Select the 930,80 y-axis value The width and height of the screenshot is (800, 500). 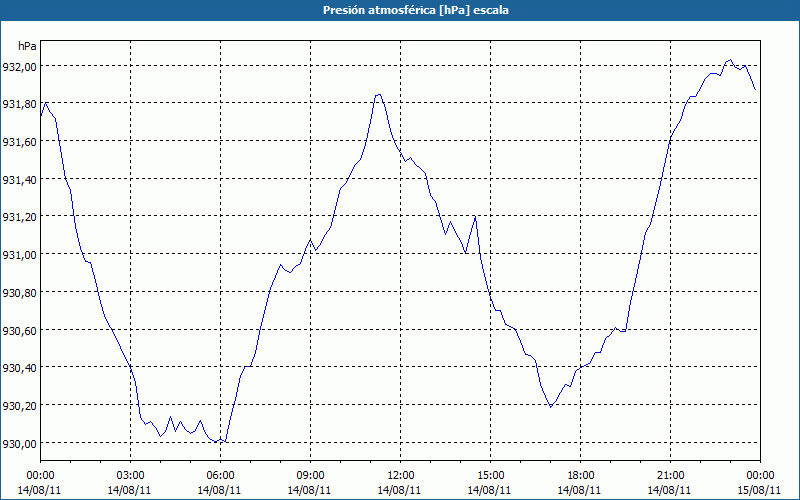(x=19, y=292)
